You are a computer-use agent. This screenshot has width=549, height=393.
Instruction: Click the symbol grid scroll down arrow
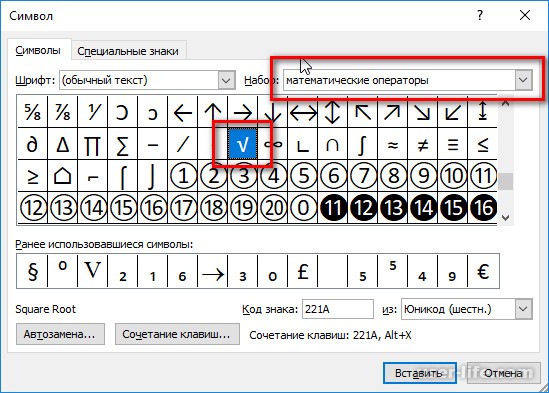coord(505,218)
